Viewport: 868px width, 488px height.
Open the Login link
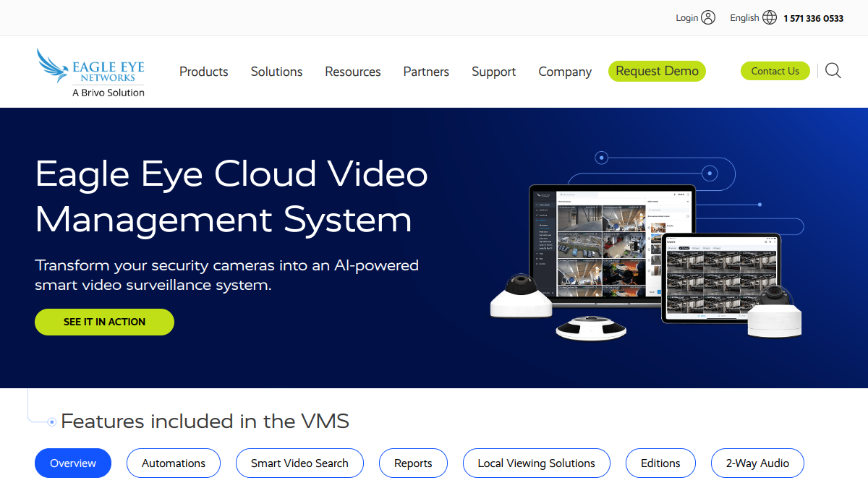(x=687, y=18)
